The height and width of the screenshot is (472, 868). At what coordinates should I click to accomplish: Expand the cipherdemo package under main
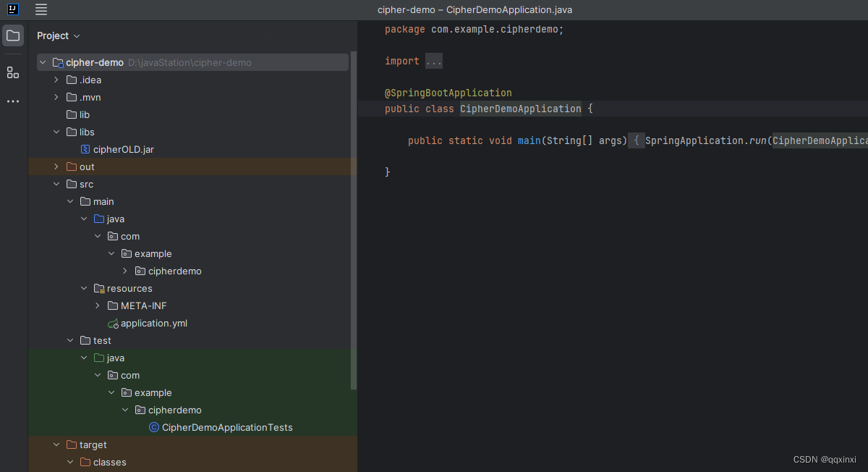point(125,271)
